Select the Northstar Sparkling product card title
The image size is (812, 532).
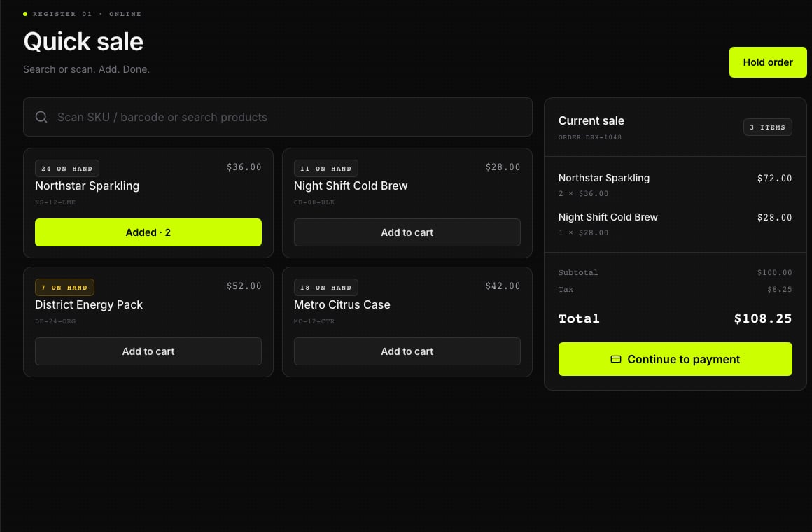coord(87,186)
